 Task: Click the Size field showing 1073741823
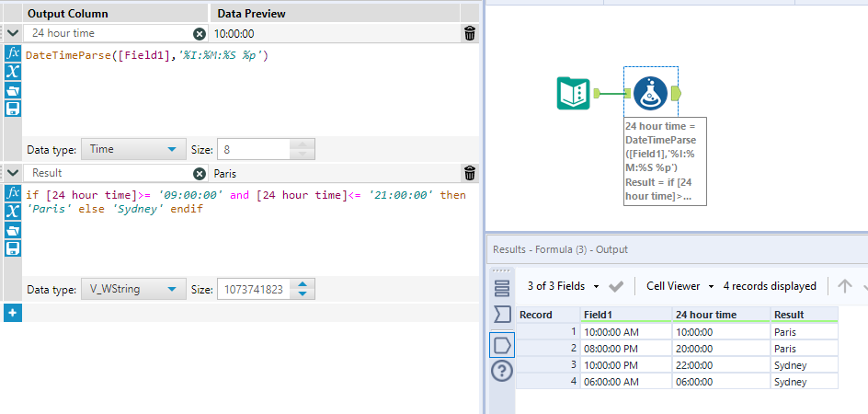coord(254,289)
